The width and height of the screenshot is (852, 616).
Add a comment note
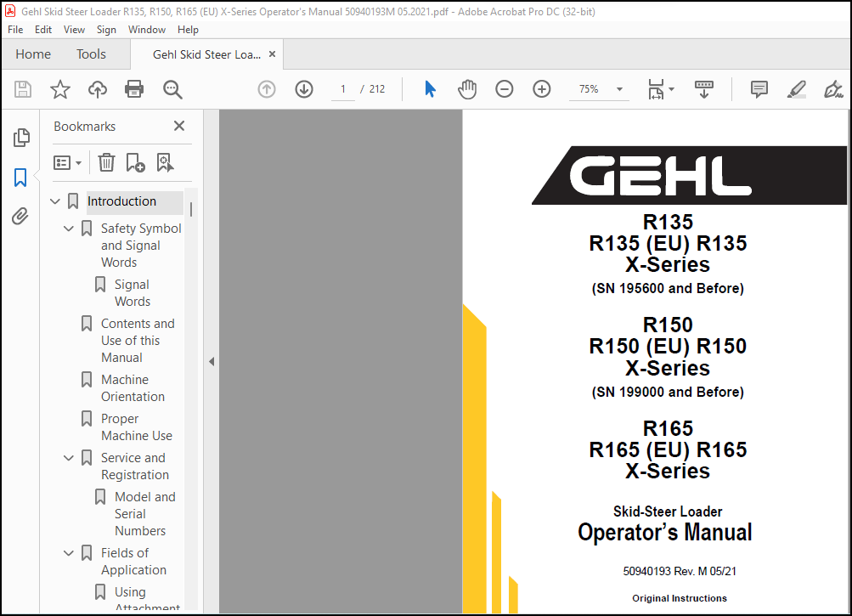(x=759, y=89)
